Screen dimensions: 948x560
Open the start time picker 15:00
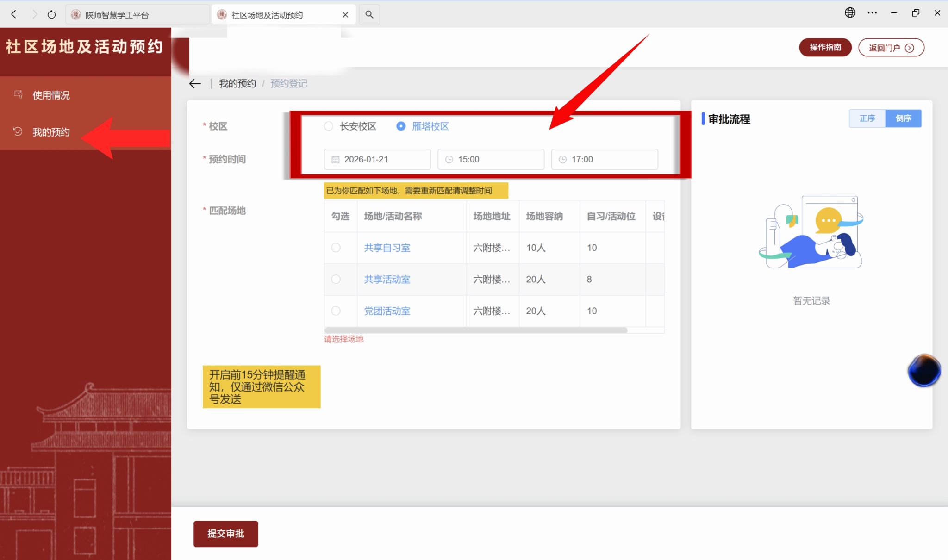491,159
